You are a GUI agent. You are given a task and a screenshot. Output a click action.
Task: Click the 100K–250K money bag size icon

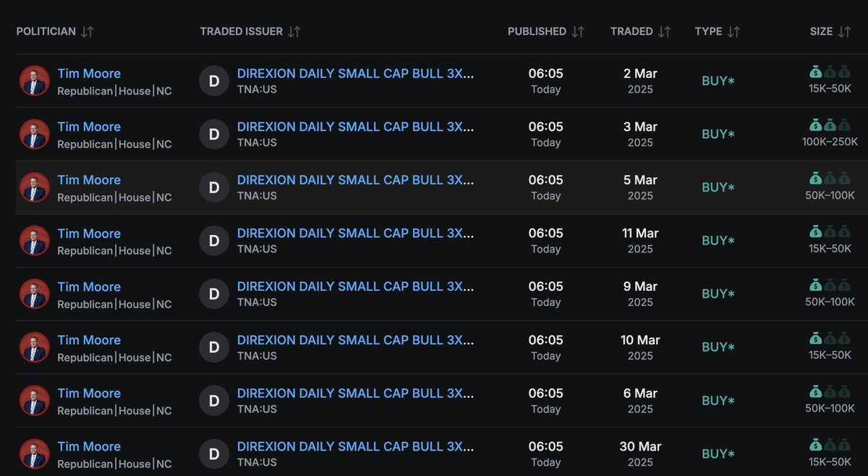coord(830,125)
